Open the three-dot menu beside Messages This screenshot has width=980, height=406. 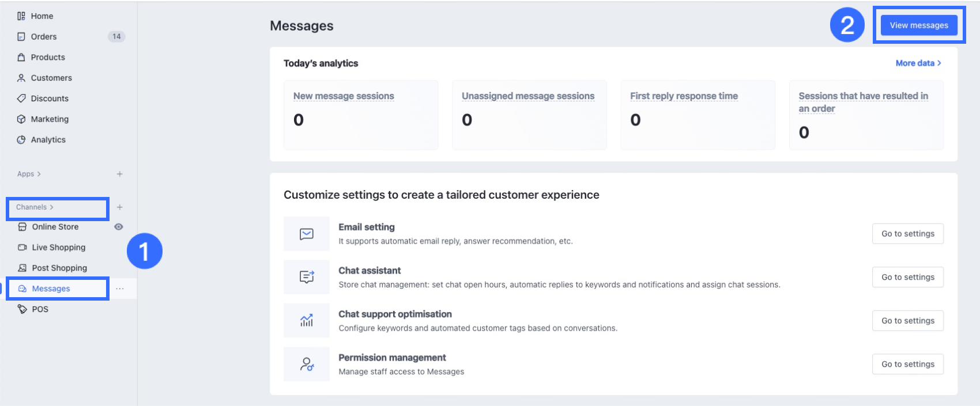[119, 289]
